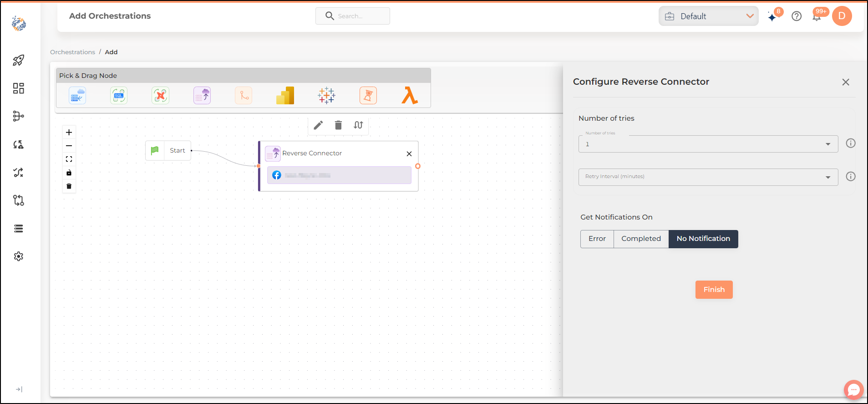868x404 pixels.
Task: Click the Finish button
Action: click(x=714, y=290)
